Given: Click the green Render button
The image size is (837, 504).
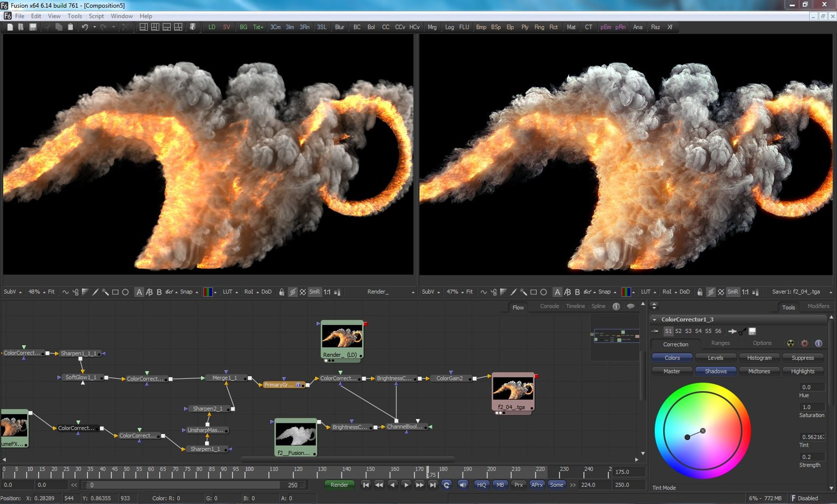Looking at the screenshot, I should coord(340,485).
